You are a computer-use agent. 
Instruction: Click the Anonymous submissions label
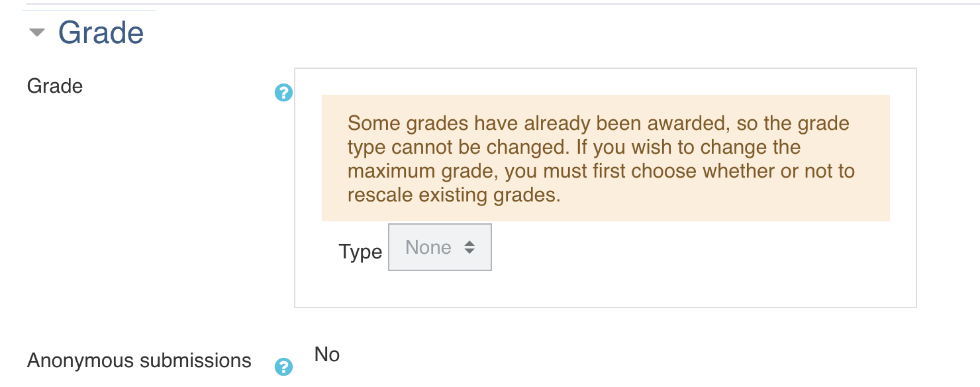coord(139,360)
